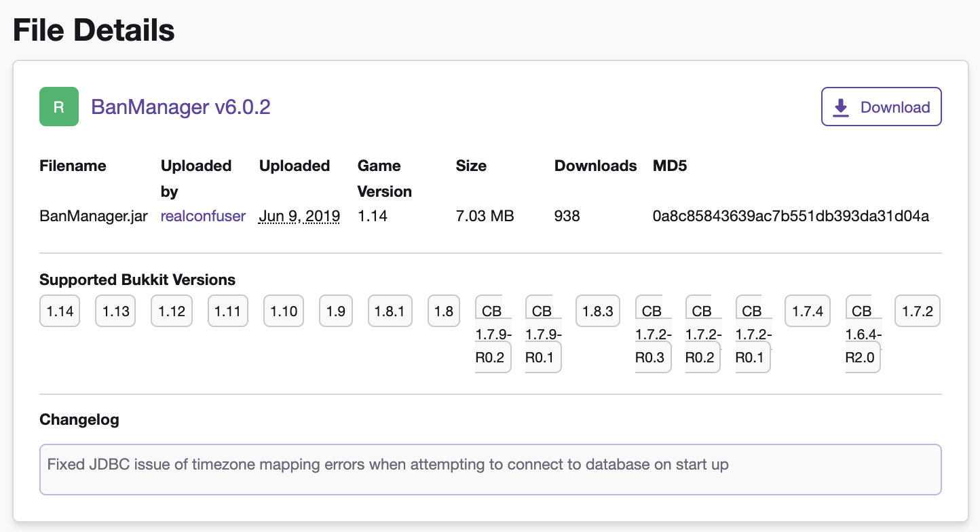Choose the CB 1.7.9-R0.2 version tag
Screen dimensions: 980x532
click(x=493, y=334)
